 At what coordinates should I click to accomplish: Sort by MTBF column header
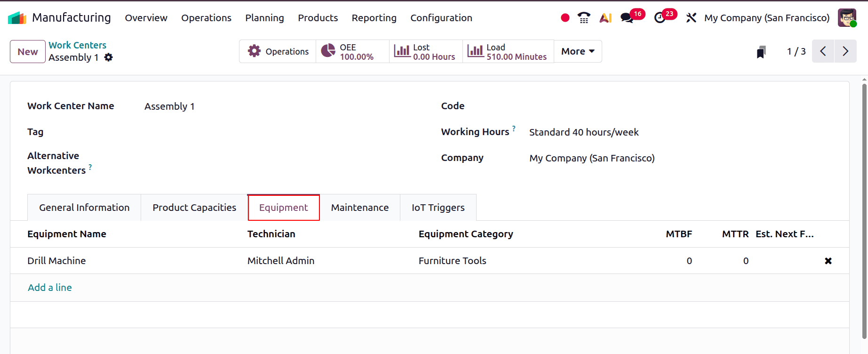679,234
